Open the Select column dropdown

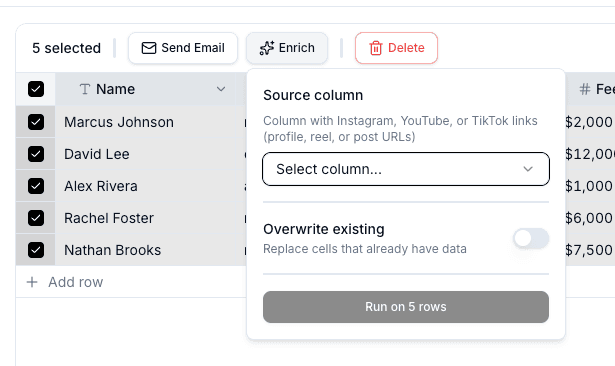pos(406,169)
